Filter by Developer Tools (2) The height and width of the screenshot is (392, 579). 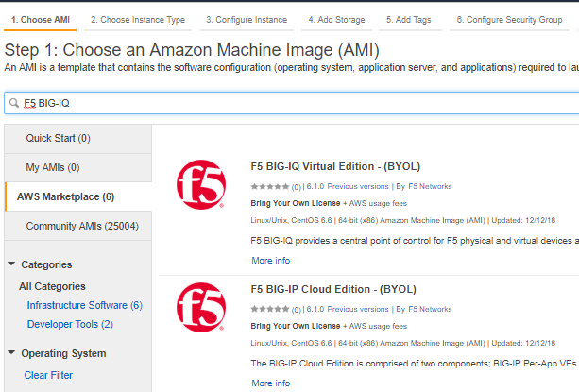70,324
